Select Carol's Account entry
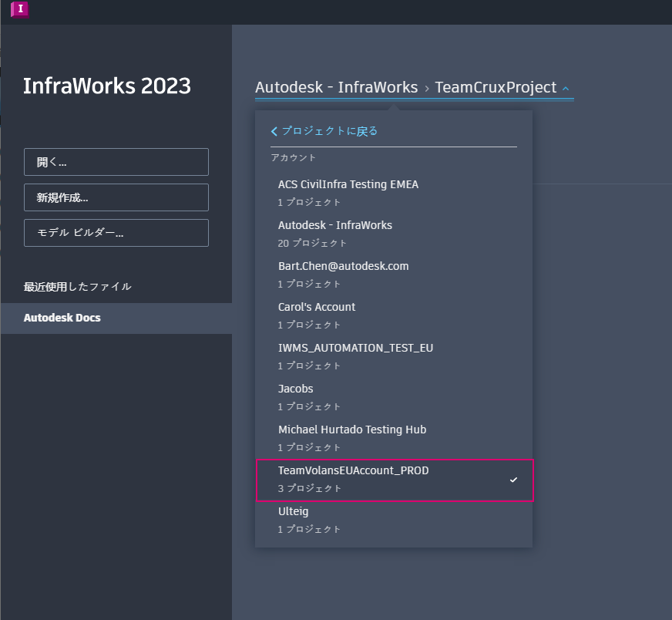This screenshot has height=620, width=672. 394,315
